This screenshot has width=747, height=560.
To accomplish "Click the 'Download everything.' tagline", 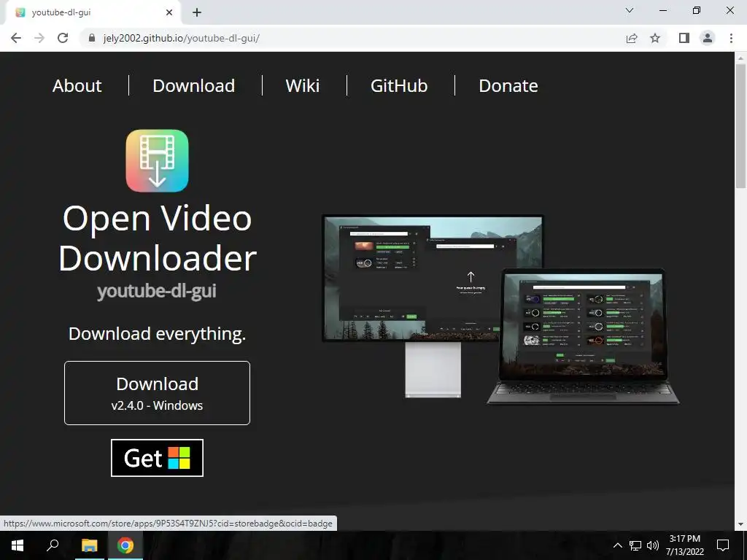I will tap(158, 334).
